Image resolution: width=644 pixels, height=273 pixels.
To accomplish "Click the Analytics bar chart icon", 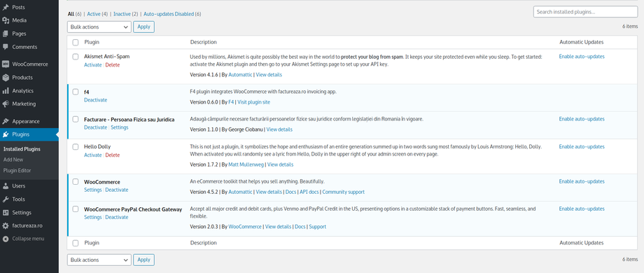I will 6,91.
